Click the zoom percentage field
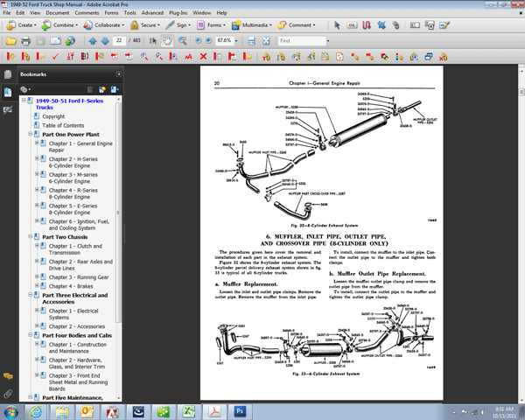 [224, 40]
